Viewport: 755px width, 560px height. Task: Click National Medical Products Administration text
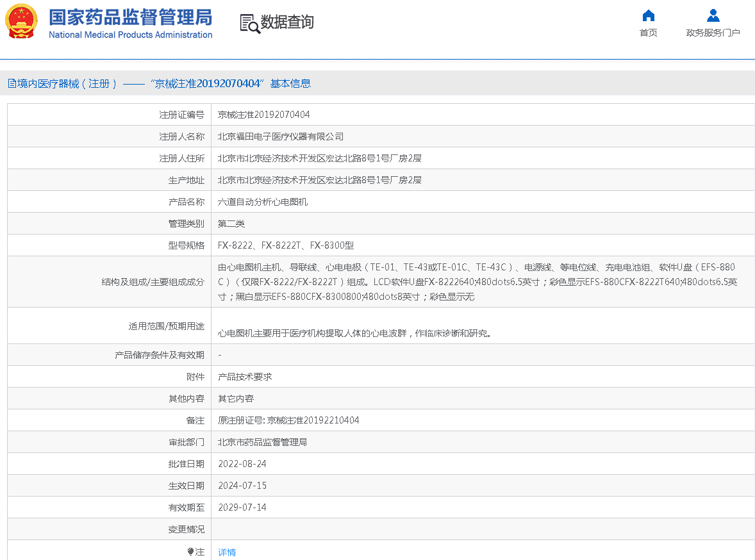(131, 35)
